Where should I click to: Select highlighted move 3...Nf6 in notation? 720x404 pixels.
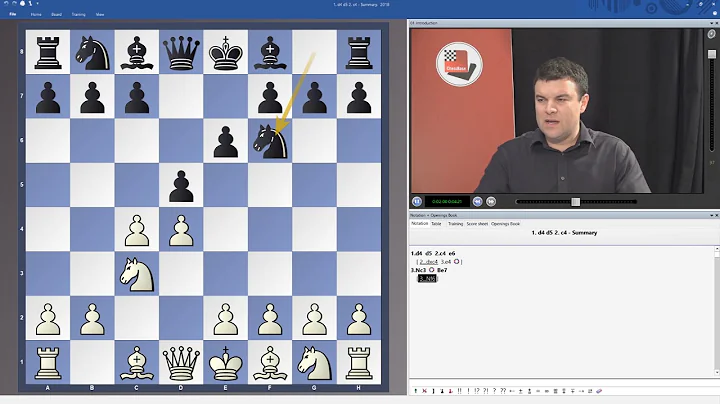(427, 278)
